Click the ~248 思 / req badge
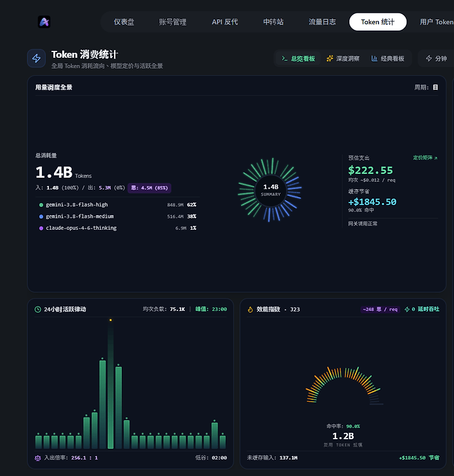Viewport: 454px width, 476px height. [x=380, y=309]
